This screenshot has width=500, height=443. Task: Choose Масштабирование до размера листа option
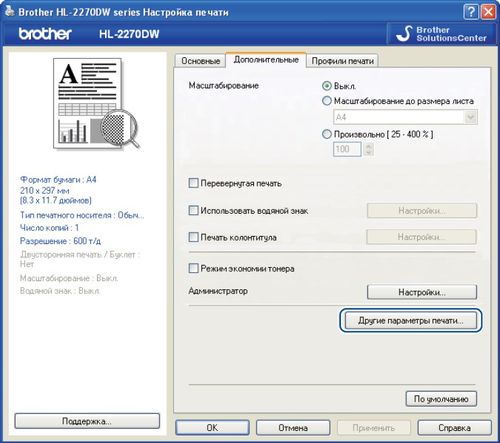pyautogui.click(x=327, y=101)
